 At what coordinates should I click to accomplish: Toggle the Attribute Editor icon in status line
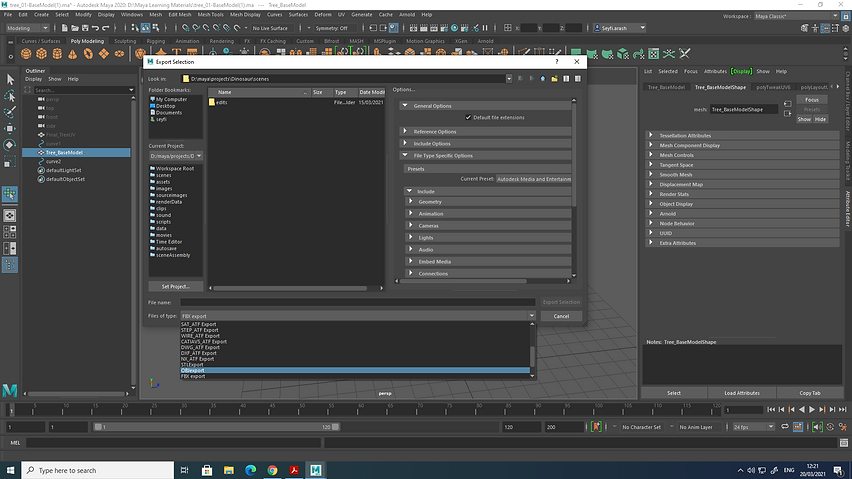pyautogui.click(x=825, y=28)
